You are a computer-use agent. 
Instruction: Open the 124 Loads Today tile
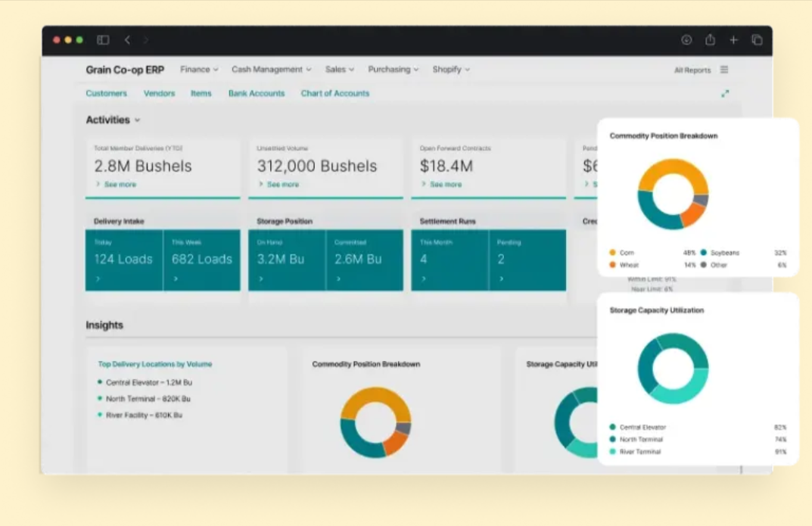click(124, 260)
